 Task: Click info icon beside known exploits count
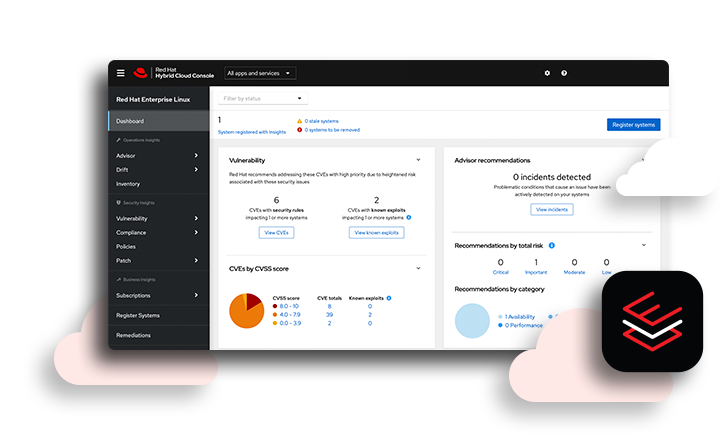[x=409, y=218]
